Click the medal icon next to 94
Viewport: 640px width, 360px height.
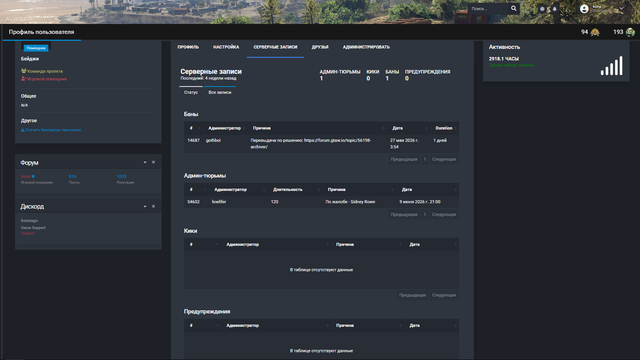(595, 32)
